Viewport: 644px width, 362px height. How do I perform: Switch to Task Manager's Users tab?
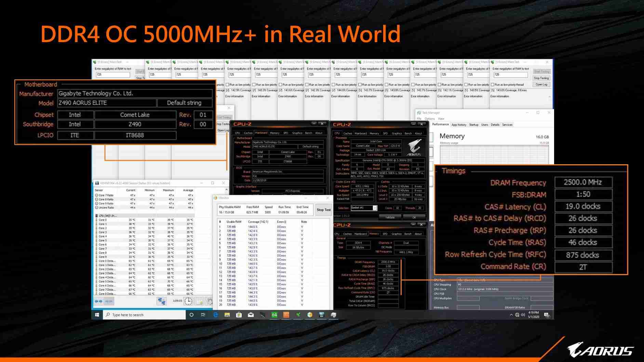(x=484, y=125)
